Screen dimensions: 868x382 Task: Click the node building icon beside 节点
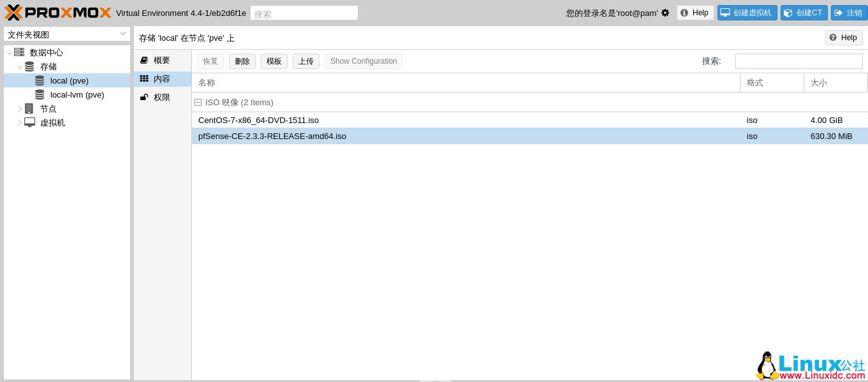(29, 108)
